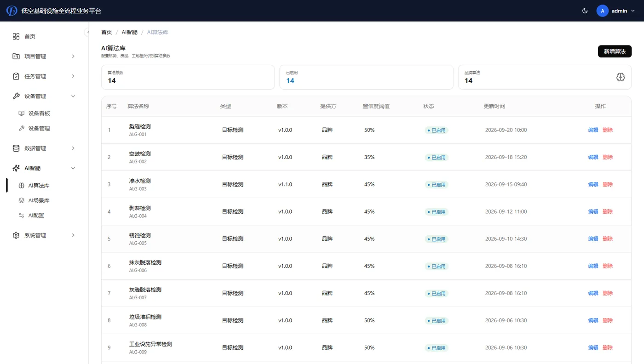Edit the 裂缝检测 algorithm
The image size is (644, 364).
[593, 130]
